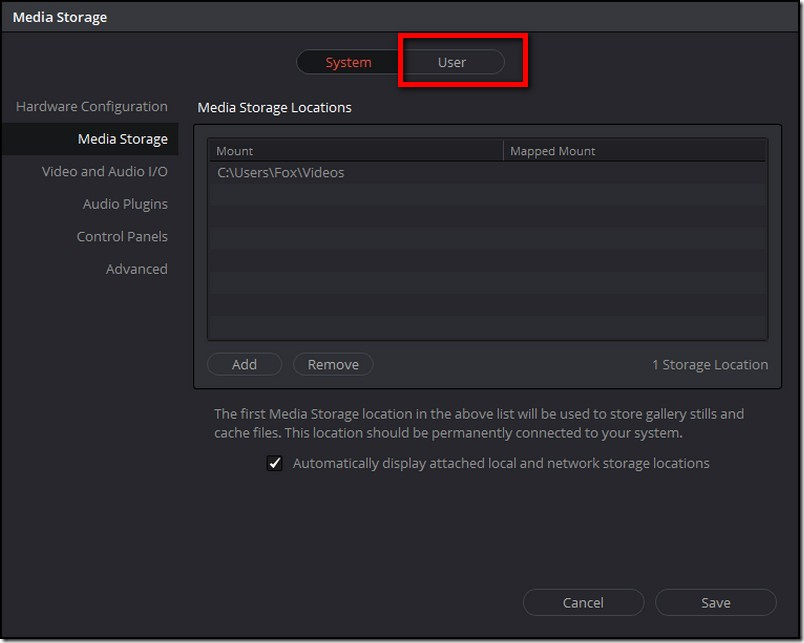Select Media Storage in the sidebar
804x643 pixels.
pyautogui.click(x=122, y=139)
